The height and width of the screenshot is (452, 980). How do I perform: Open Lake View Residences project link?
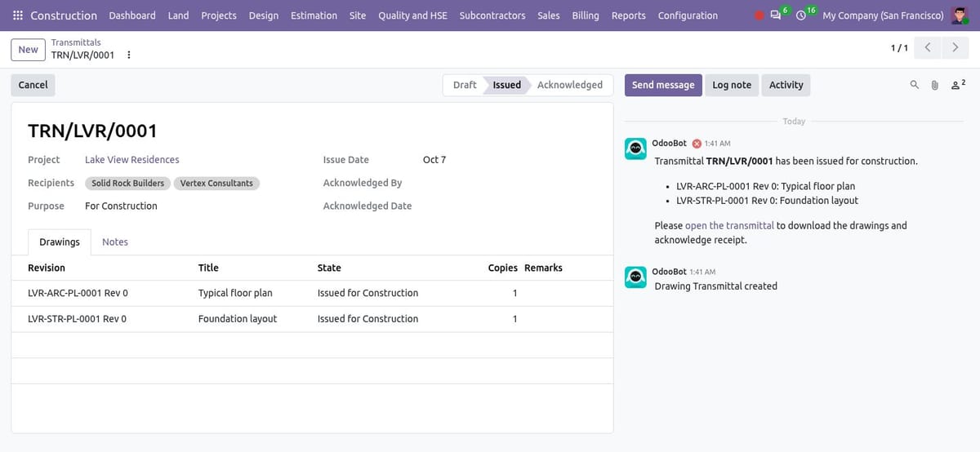[132, 160]
